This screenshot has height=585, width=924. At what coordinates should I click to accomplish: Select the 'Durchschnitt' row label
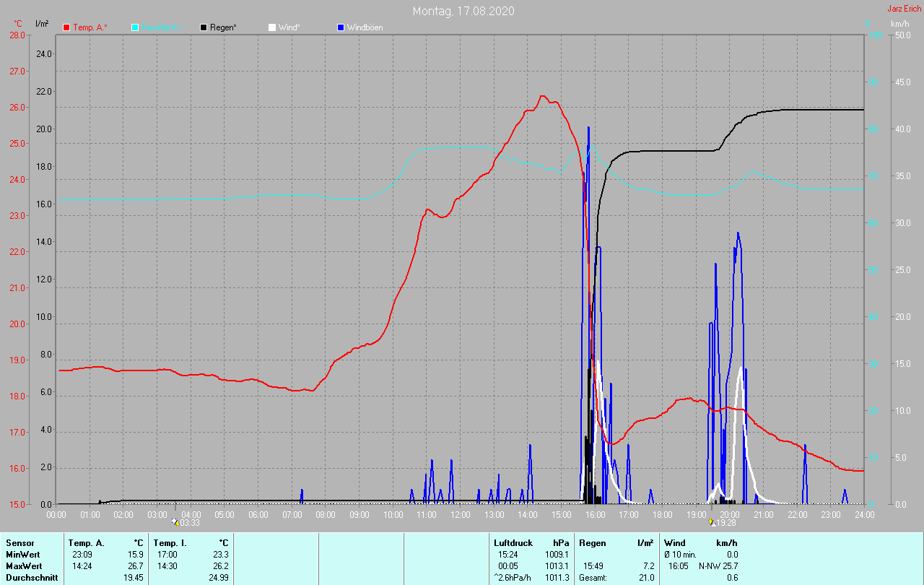coord(30,577)
